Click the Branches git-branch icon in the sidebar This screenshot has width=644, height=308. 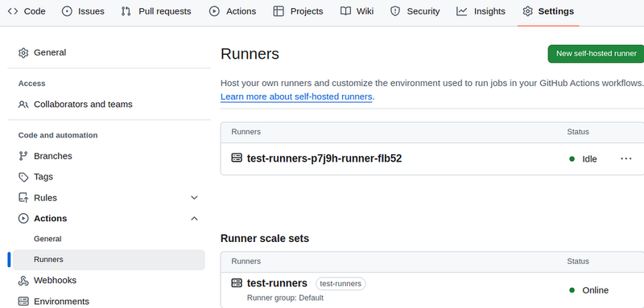pyautogui.click(x=23, y=156)
